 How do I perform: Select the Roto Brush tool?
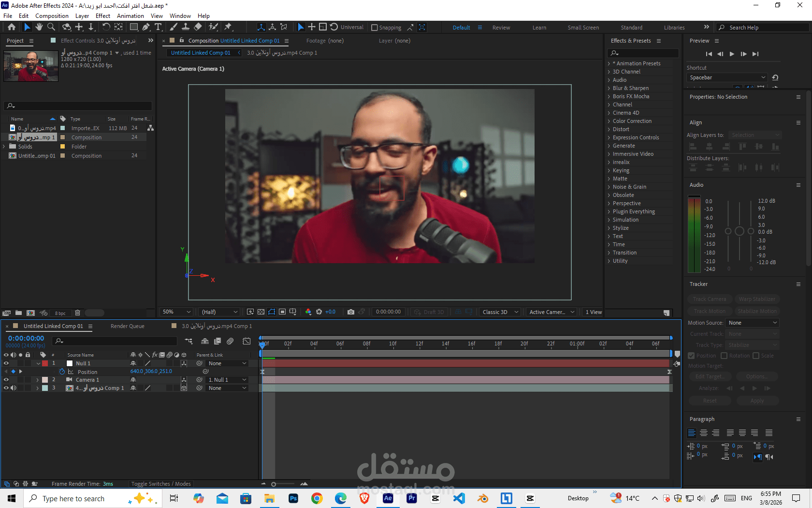[x=213, y=27]
